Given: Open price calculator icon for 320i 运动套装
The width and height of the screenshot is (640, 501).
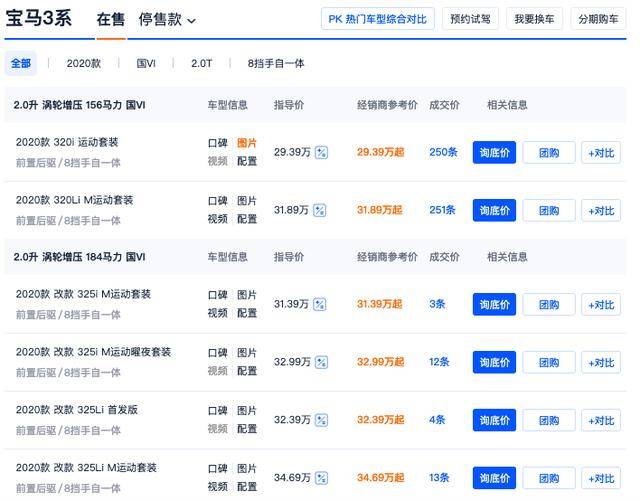Looking at the screenshot, I should (x=321, y=153).
